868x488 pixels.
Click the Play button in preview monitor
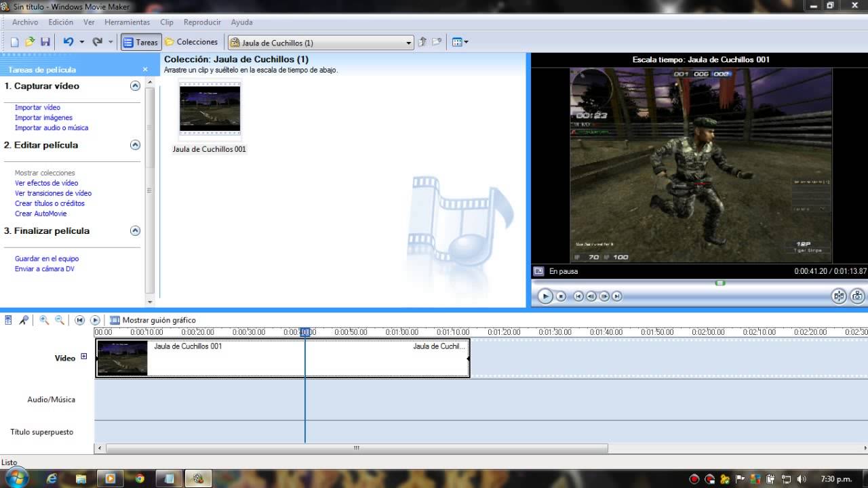[x=545, y=296]
